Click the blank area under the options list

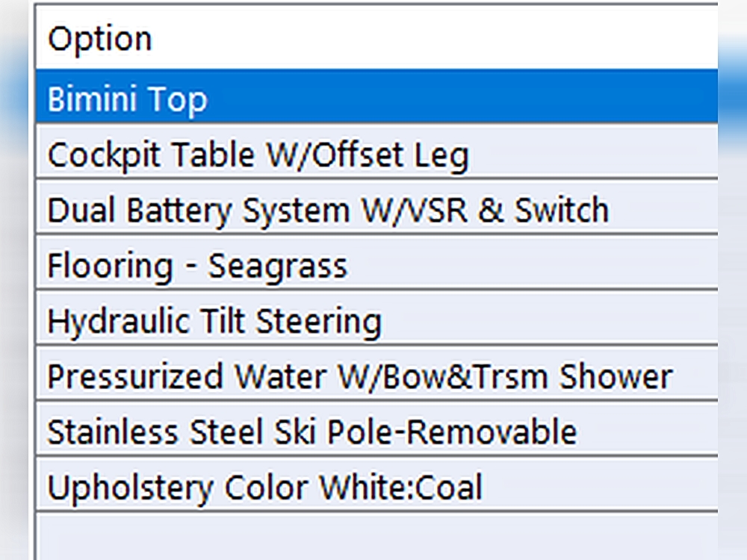[373, 536]
